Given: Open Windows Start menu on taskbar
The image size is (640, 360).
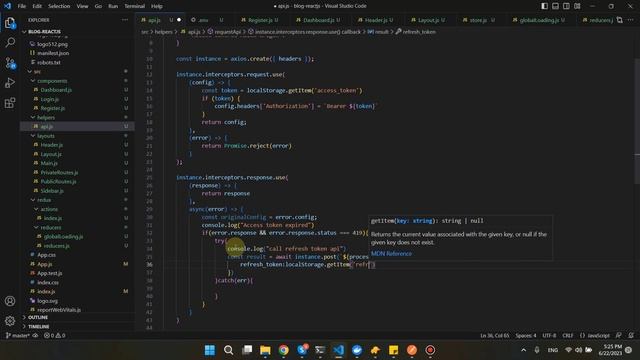Looking at the screenshot, I should [x=210, y=350].
